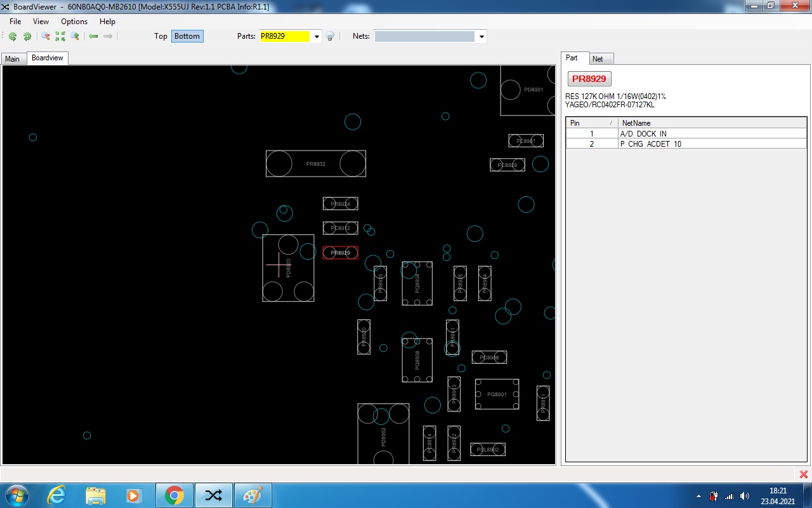Click pin number 2 cell in the table
Image resolution: width=812 pixels, height=508 pixels.
(x=592, y=144)
